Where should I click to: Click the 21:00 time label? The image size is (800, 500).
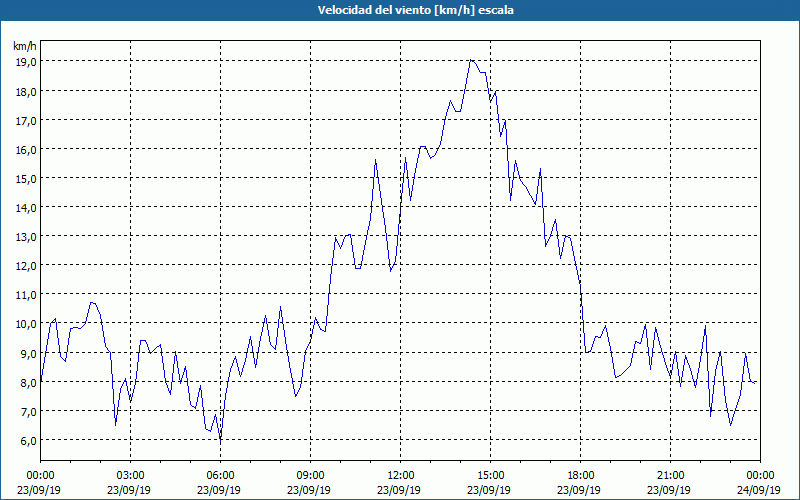click(670, 476)
